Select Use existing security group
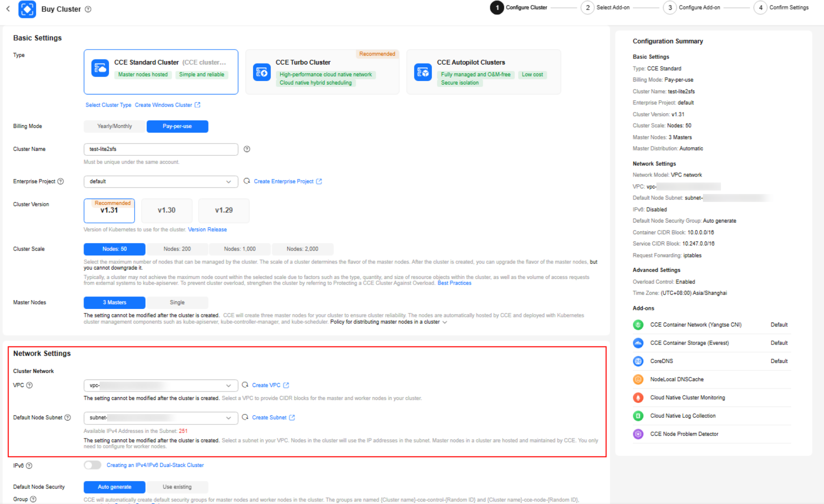The width and height of the screenshot is (824, 504). click(177, 487)
